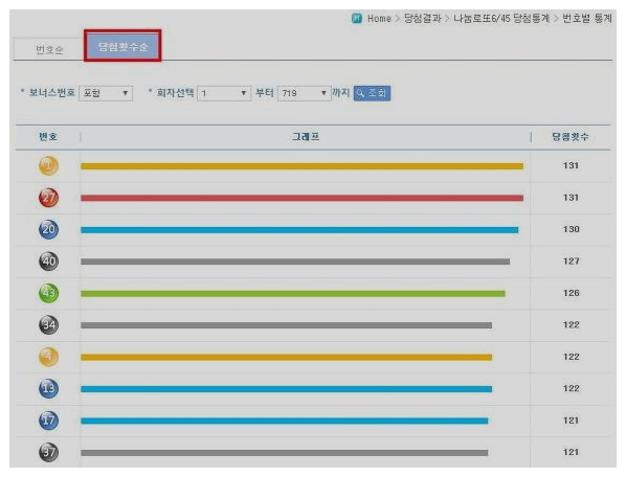Click the red ball numbered 27

coord(49,198)
